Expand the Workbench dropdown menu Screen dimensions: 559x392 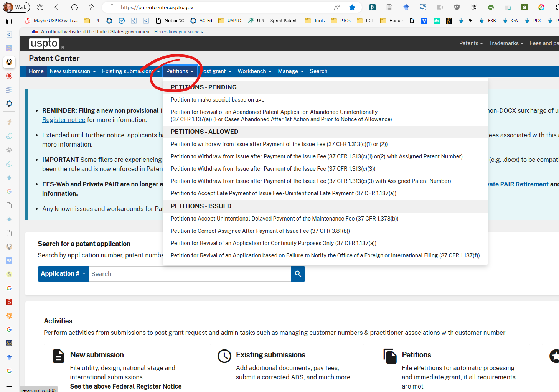click(254, 71)
